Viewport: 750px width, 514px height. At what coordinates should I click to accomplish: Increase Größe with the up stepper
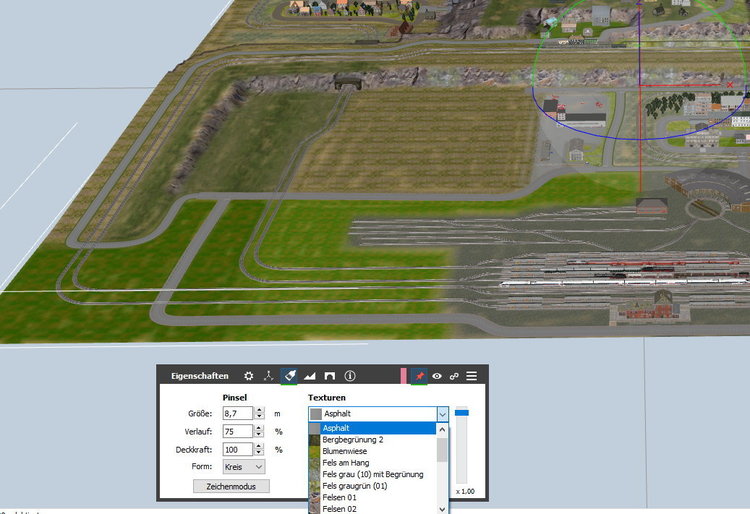pyautogui.click(x=259, y=410)
